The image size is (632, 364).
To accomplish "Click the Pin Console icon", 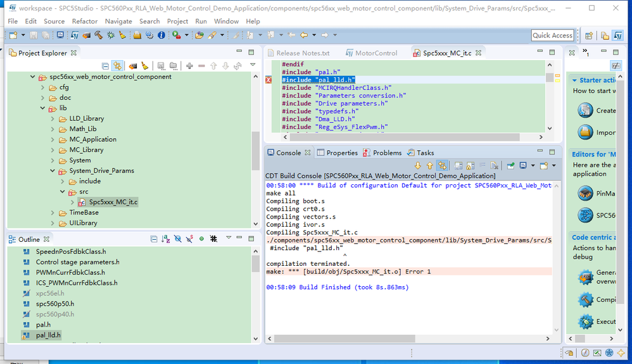I will [x=510, y=166].
